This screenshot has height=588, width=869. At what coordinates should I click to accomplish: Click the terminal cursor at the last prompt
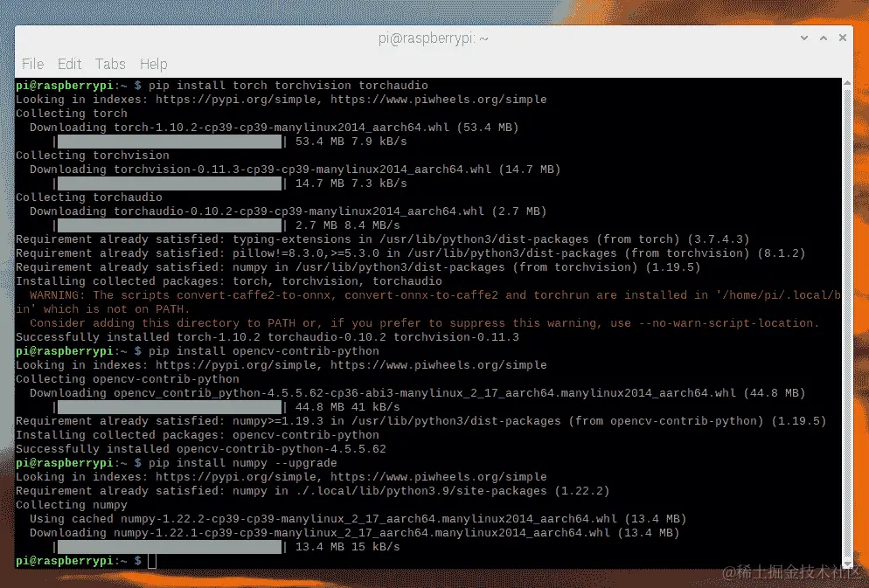click(x=152, y=561)
